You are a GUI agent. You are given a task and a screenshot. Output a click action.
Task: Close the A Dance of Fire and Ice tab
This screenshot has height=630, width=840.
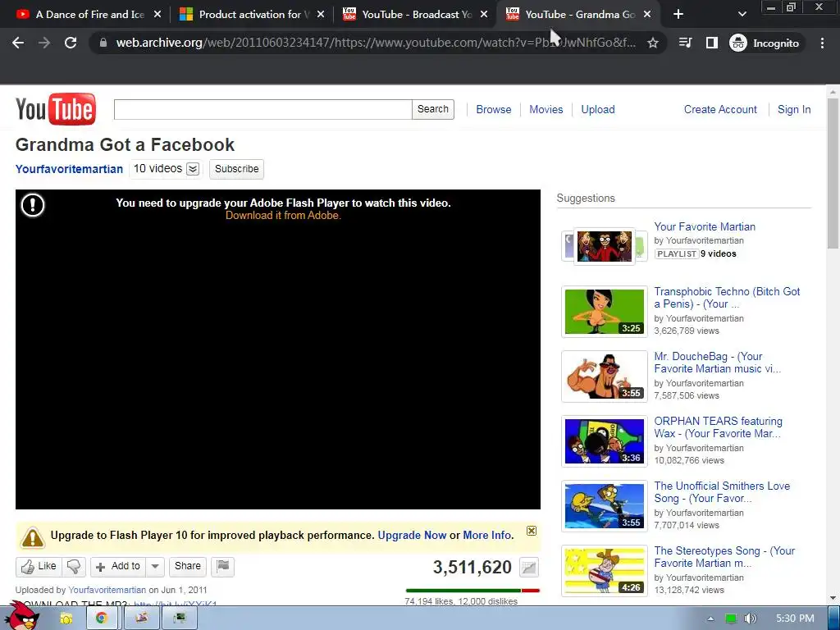point(157,15)
